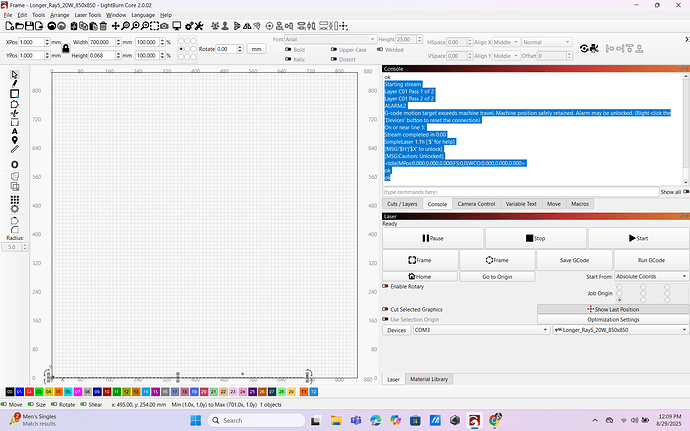Increase the Rotate spinner value

pos(240,47)
